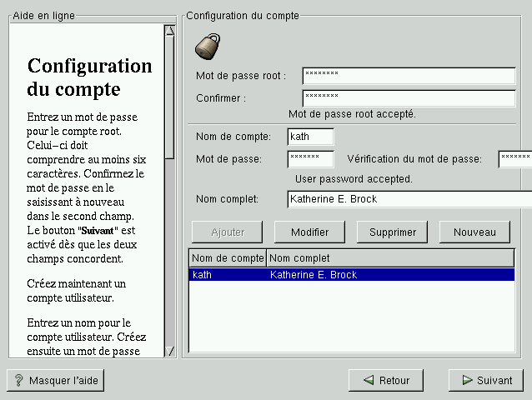
Task: Focus the Mot de passe root field
Action: click(409, 76)
